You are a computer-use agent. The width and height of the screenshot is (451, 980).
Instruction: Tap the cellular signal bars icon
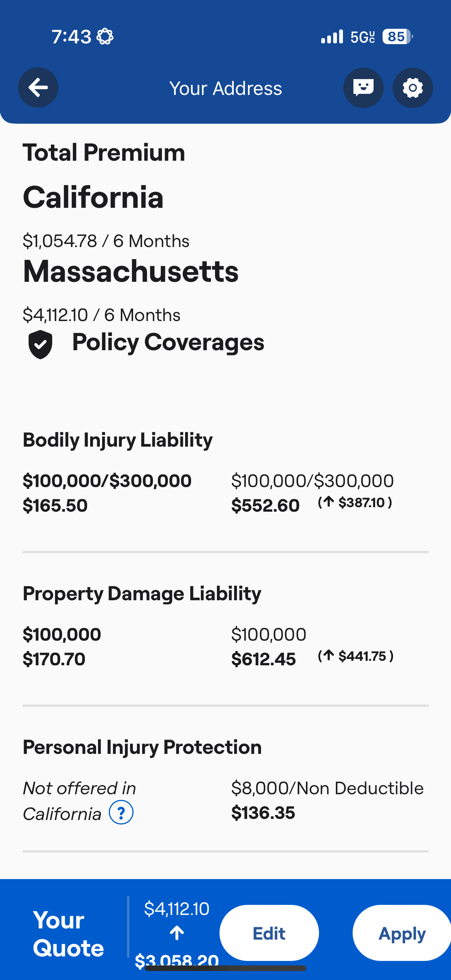(x=332, y=37)
